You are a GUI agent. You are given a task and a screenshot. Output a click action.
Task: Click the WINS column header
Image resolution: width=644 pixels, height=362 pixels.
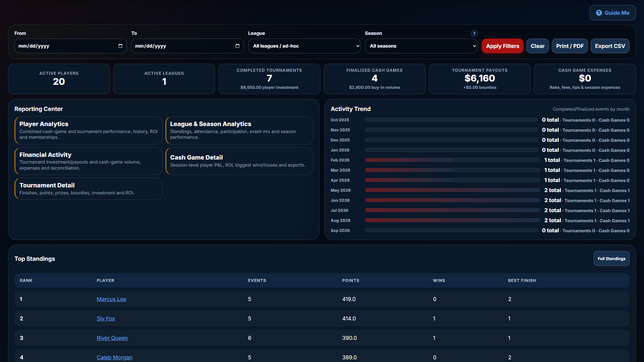pyautogui.click(x=439, y=281)
